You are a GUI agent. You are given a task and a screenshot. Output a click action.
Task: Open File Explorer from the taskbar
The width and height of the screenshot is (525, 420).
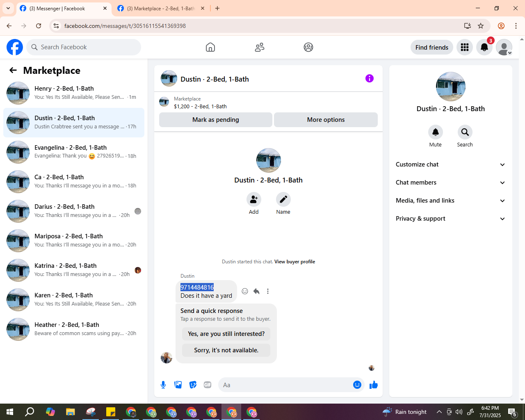(71, 412)
